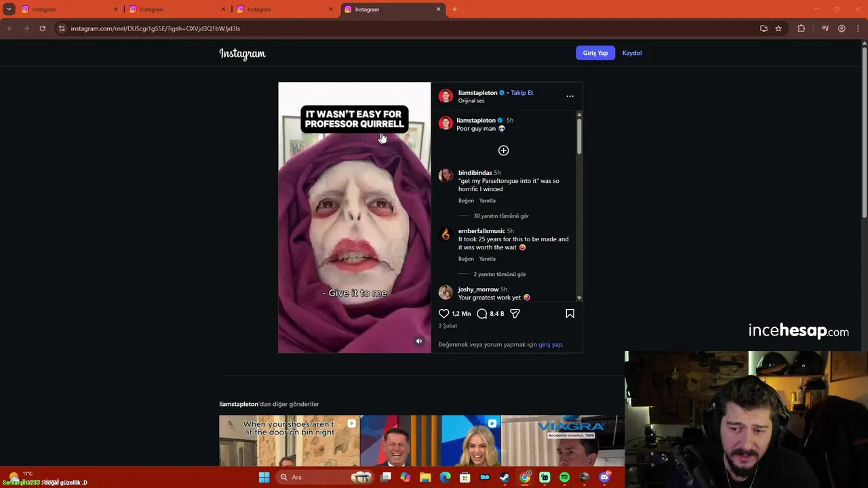Image resolution: width=868 pixels, height=488 pixels.
Task: Open joshy_morrow avatar
Action: [x=446, y=292]
